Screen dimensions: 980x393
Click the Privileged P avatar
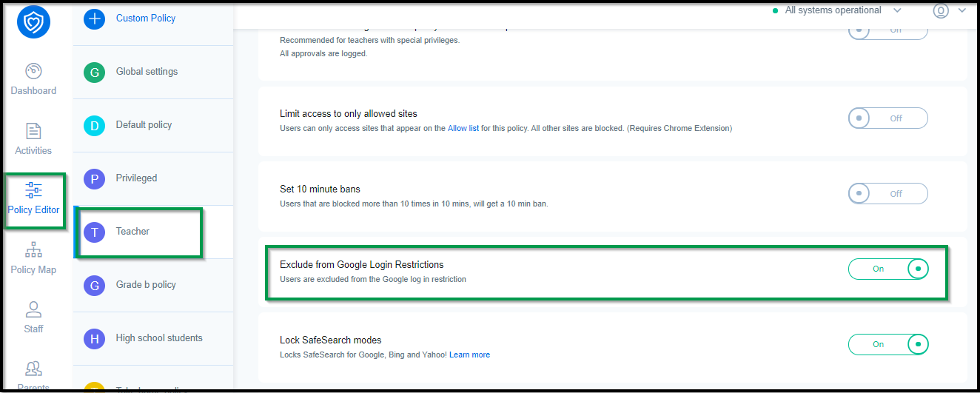click(95, 178)
